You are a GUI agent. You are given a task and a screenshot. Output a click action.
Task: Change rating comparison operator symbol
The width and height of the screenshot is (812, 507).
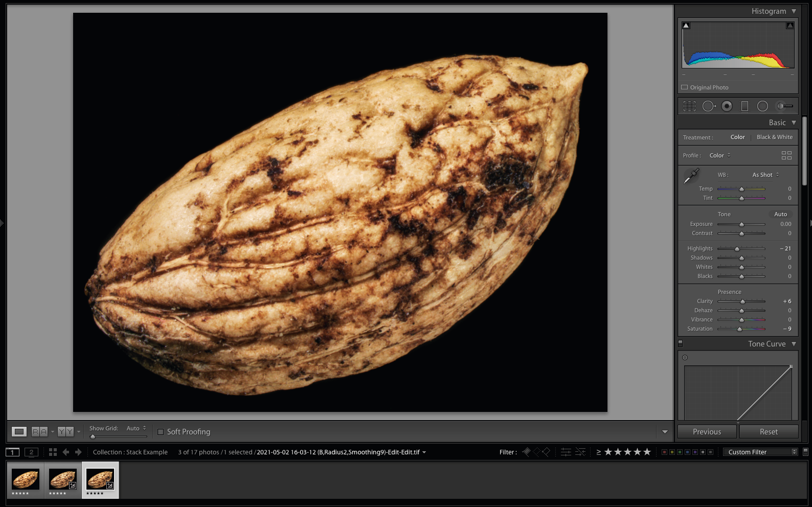tap(599, 452)
